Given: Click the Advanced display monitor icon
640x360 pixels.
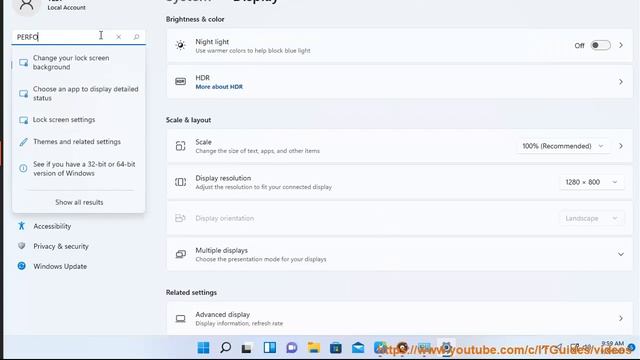Looking at the screenshot, I should coord(180,318).
